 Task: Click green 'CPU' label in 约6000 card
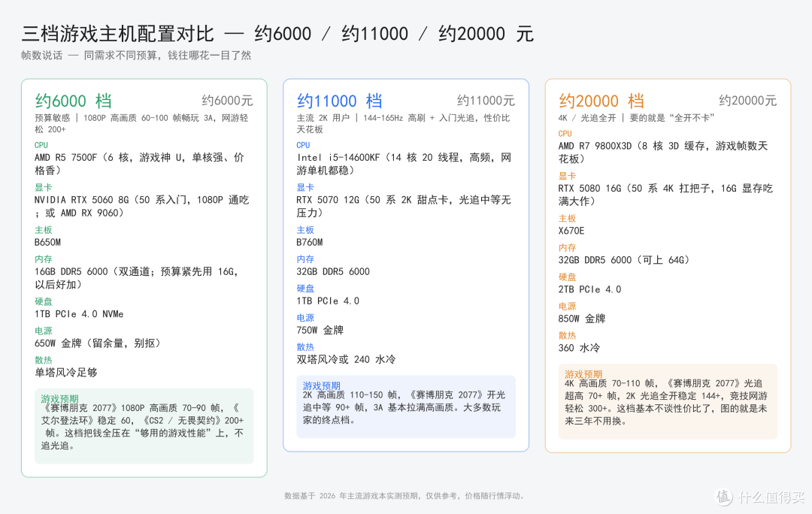[41, 145]
